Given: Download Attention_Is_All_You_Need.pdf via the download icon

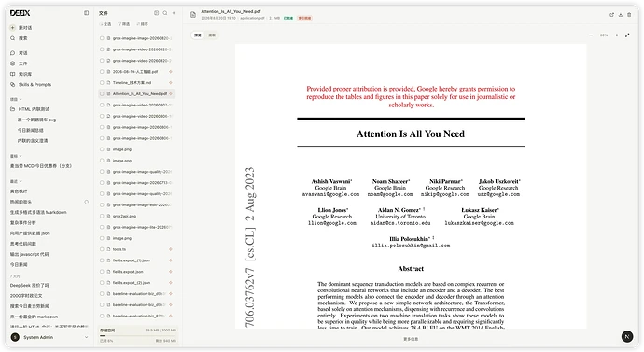Looking at the screenshot, I should pos(620,15).
